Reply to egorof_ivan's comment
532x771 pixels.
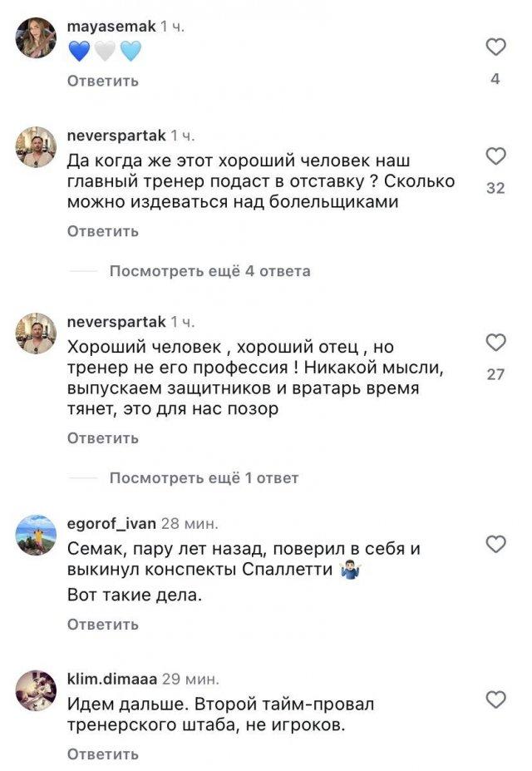pyautogui.click(x=102, y=624)
